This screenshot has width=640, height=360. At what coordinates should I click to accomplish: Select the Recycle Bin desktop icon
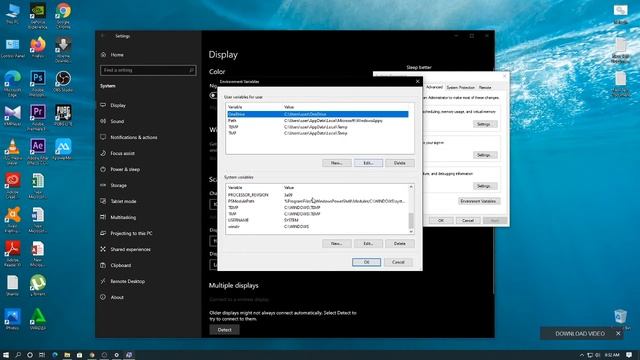(620, 318)
